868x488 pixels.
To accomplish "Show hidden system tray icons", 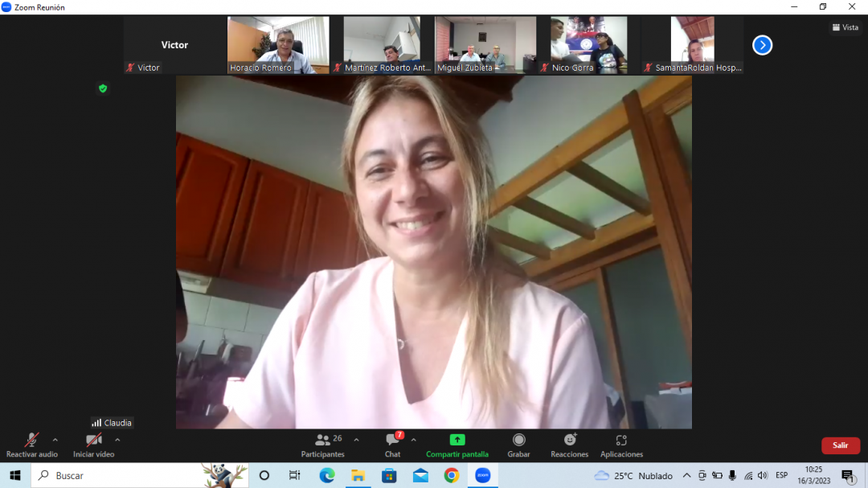I will [686, 475].
